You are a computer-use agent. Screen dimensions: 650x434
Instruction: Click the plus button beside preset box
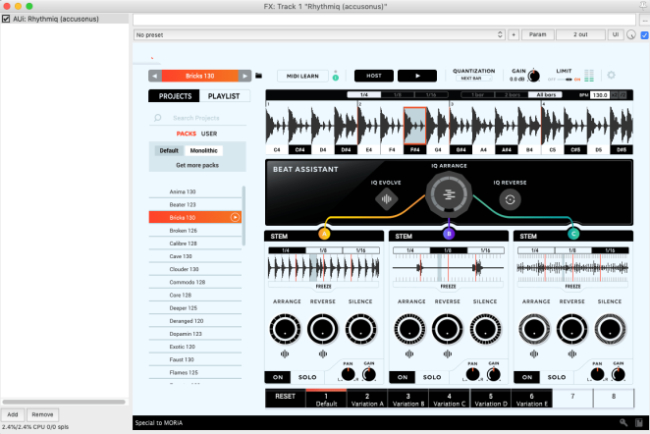point(514,35)
